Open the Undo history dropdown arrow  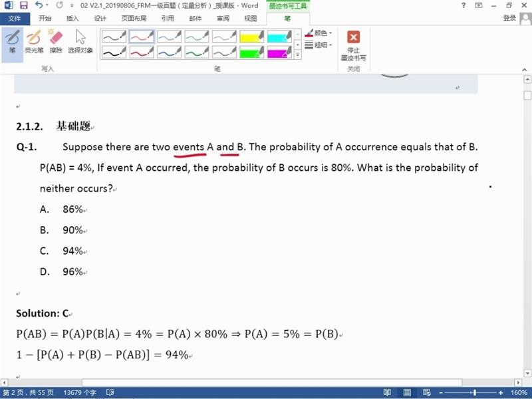click(x=47, y=5)
